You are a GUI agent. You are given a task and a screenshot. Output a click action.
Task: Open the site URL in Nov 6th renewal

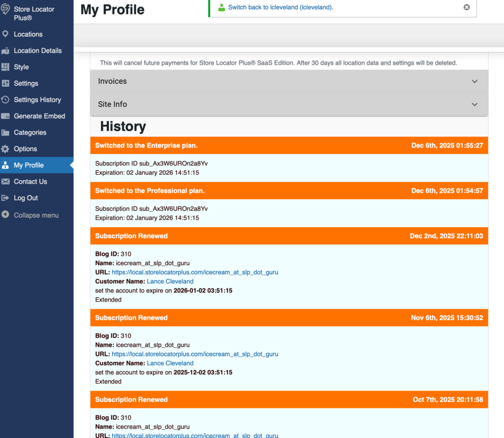[195, 354]
